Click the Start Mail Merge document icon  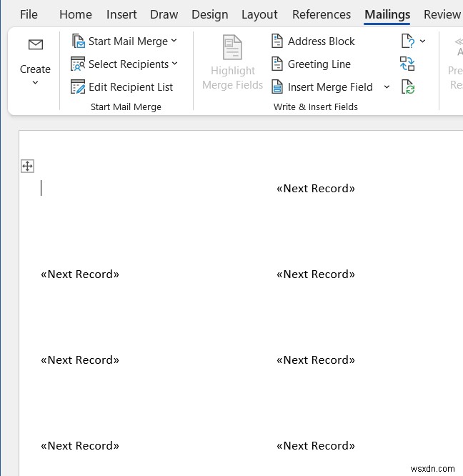pyautogui.click(x=79, y=41)
